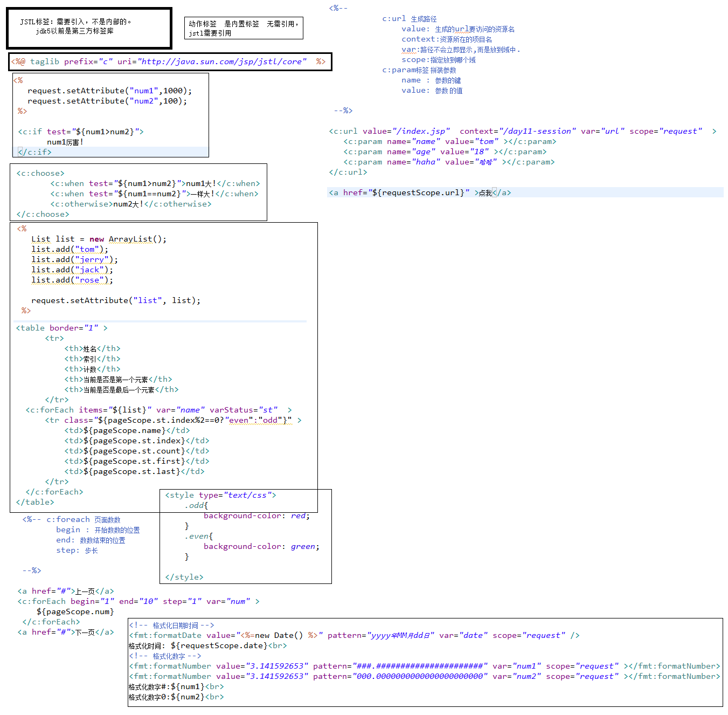Click the 'step: 步长' comment

(x=77, y=551)
